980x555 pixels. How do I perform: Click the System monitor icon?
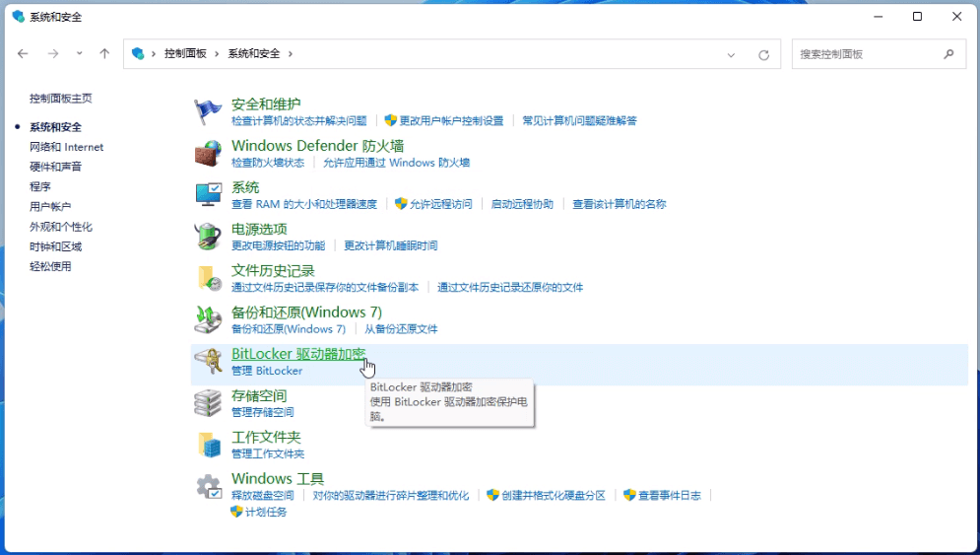tap(208, 194)
